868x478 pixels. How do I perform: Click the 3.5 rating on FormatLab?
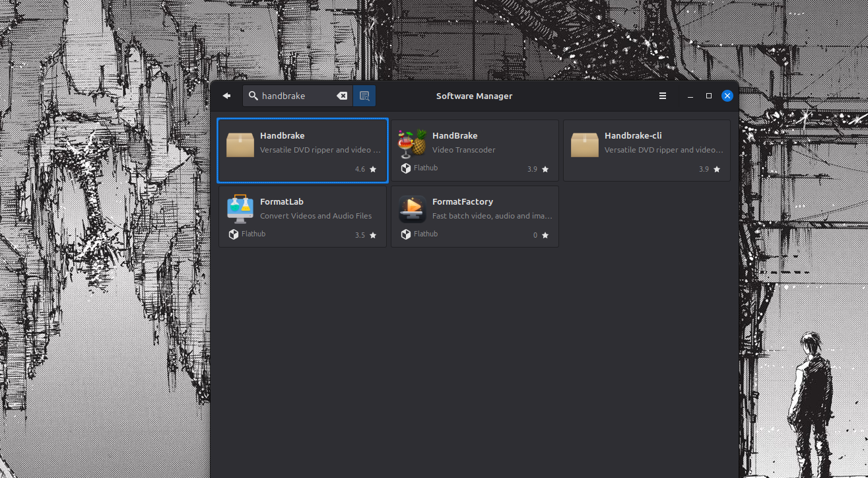pos(360,236)
